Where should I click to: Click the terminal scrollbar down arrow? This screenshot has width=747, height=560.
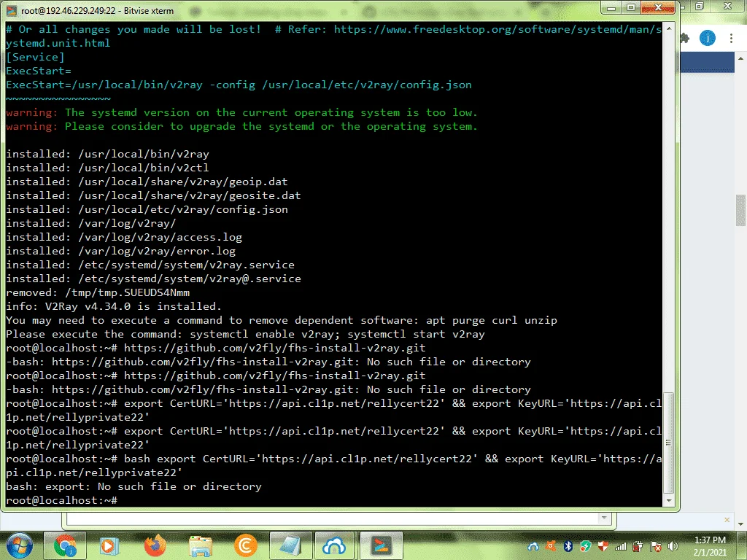[x=669, y=501]
